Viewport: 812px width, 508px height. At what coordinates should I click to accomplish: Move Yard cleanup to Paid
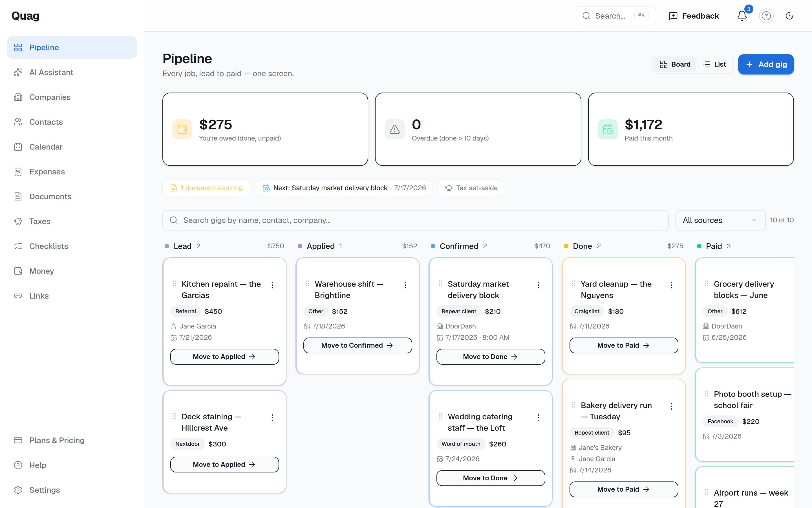coord(624,345)
